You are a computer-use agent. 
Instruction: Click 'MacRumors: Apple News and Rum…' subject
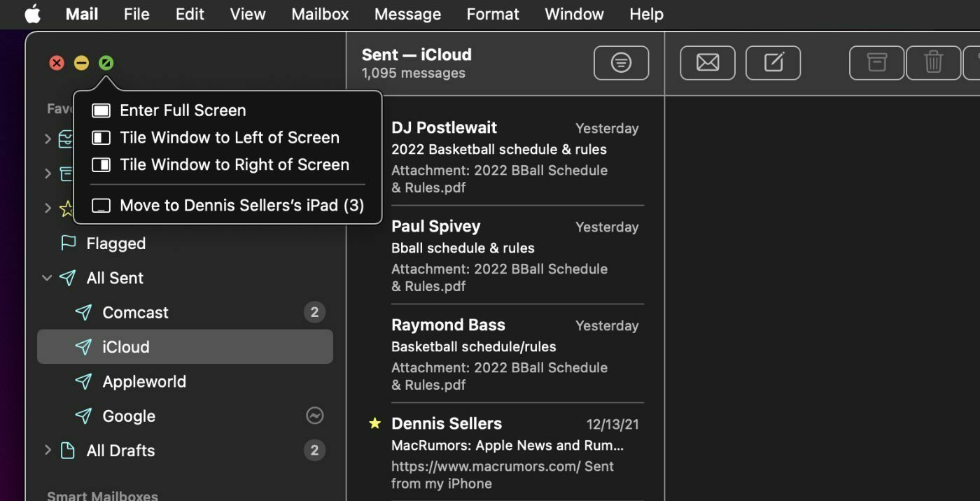coord(507,445)
